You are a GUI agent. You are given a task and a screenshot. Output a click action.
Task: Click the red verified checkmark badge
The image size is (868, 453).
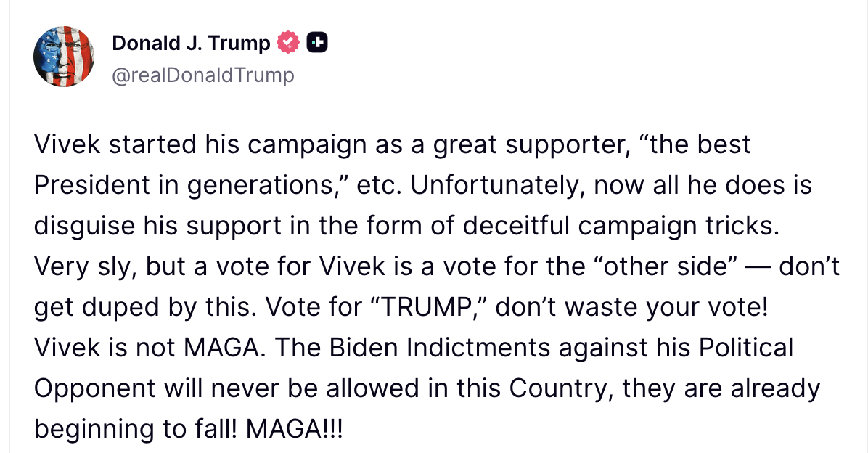tap(288, 44)
